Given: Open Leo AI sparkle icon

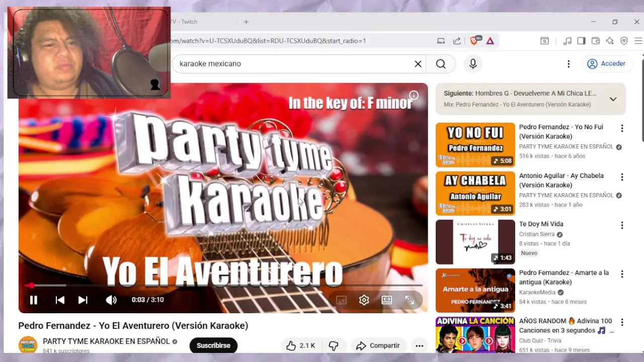Looking at the screenshot, I should 610,41.
